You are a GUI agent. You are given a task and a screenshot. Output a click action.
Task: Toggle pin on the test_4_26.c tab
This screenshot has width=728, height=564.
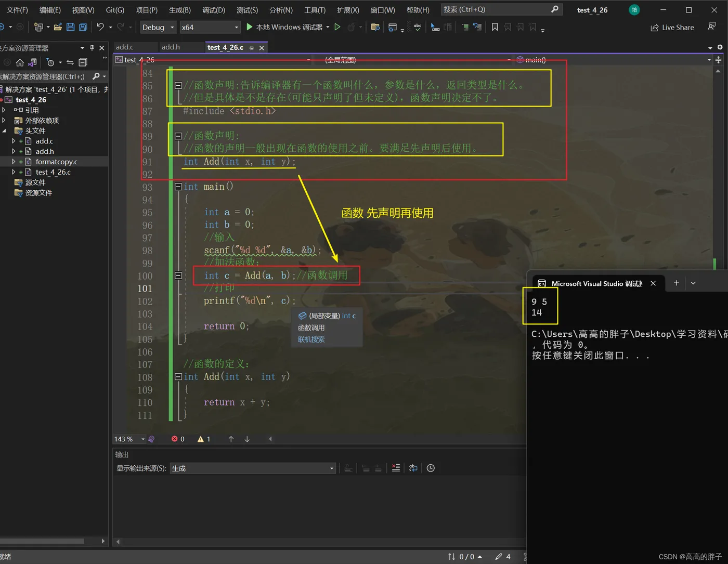pyautogui.click(x=251, y=48)
